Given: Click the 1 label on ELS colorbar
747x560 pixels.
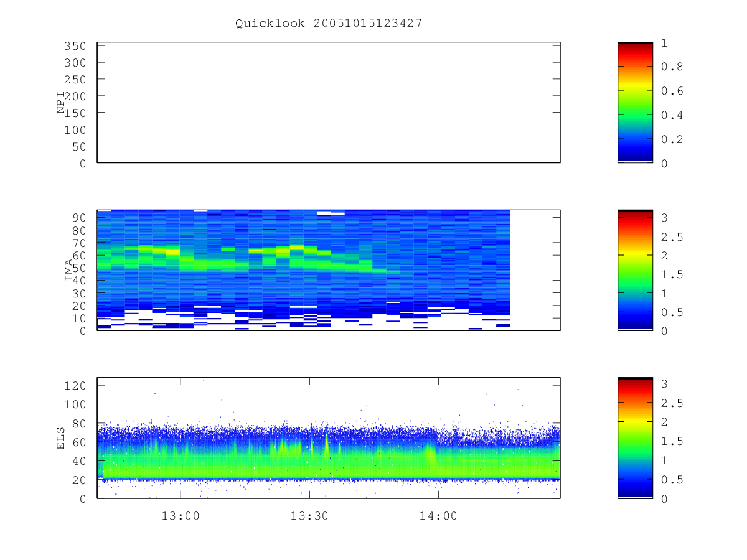Looking at the screenshot, I should [664, 460].
